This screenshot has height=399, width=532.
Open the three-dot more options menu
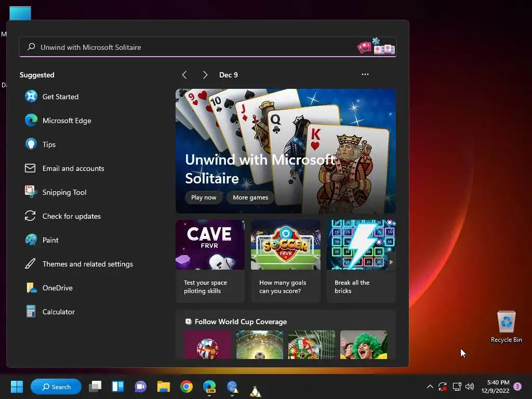[365, 74]
